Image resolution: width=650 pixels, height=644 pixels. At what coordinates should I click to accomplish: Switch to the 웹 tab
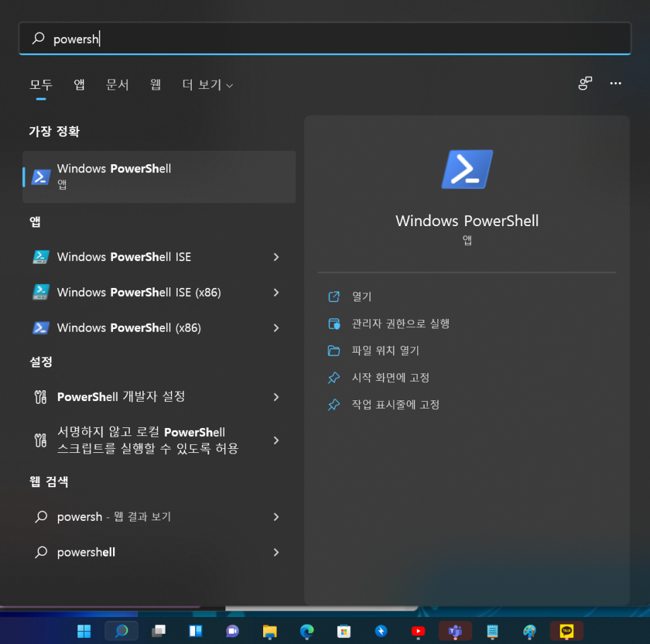[x=155, y=85]
